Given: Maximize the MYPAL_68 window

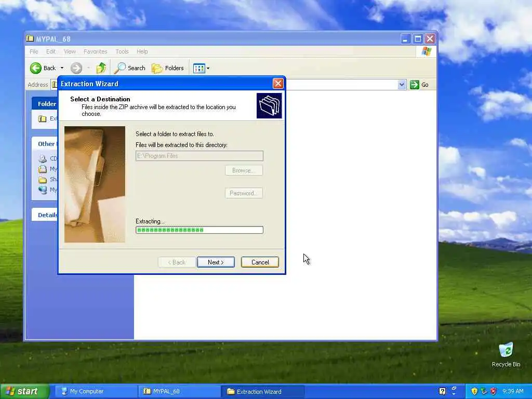Looking at the screenshot, I should tap(418, 38).
